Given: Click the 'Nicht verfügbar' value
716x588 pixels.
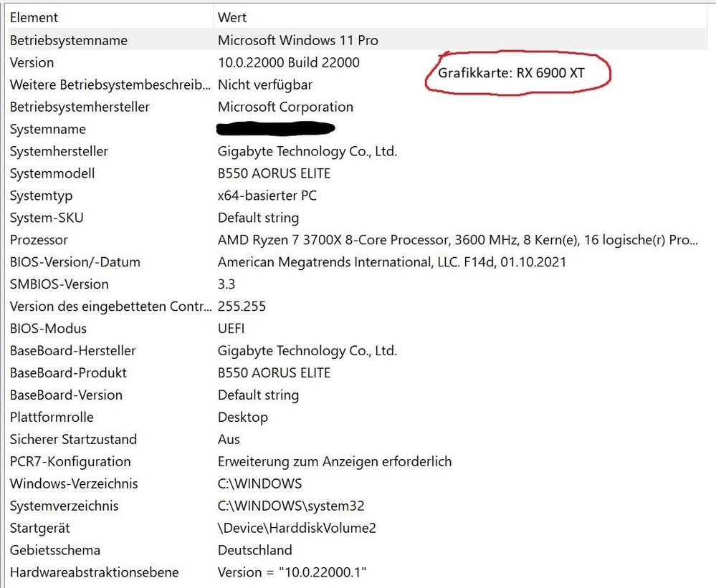Looking at the screenshot, I should pyautogui.click(x=265, y=85).
